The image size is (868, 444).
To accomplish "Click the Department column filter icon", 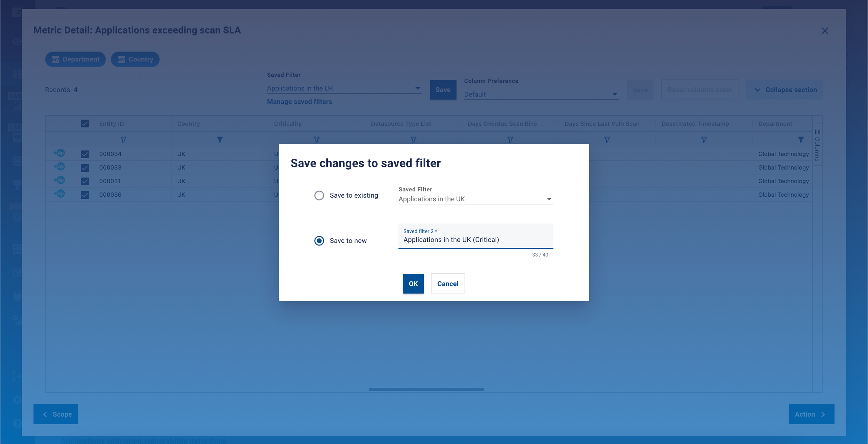I will pyautogui.click(x=800, y=140).
